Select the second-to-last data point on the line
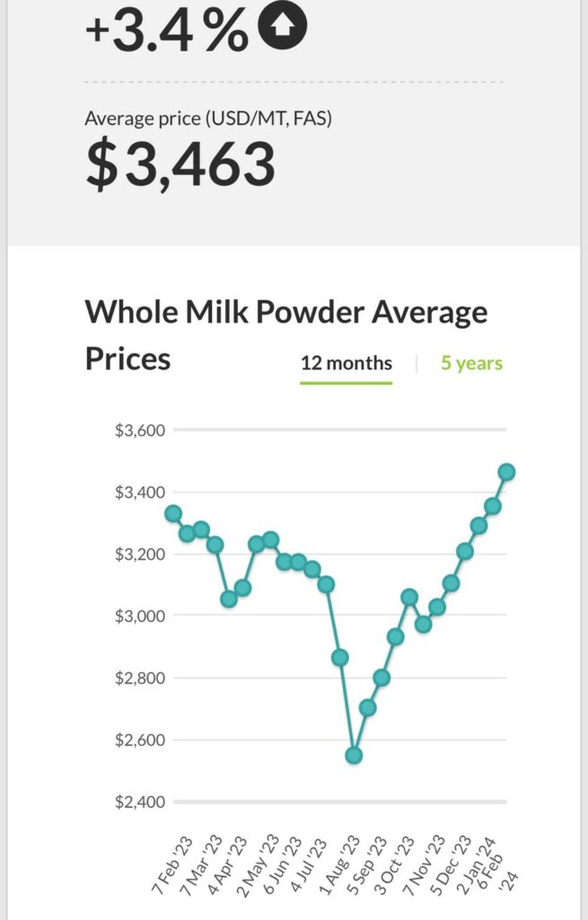 tap(493, 507)
